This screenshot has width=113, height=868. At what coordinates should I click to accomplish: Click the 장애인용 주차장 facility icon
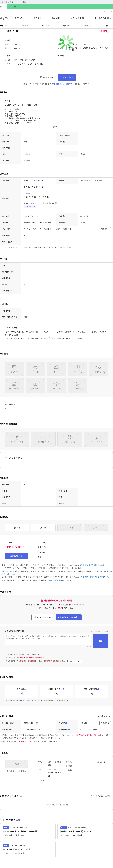click(17, 439)
